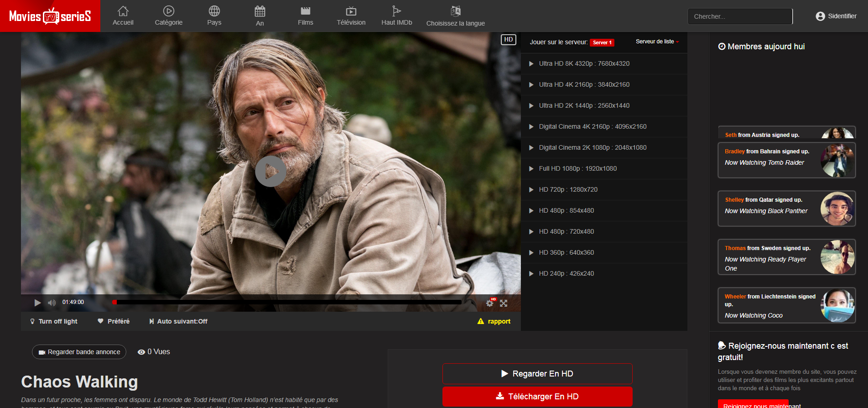Click the Télécharger En HD button
The width and height of the screenshot is (868, 408).
point(537,397)
